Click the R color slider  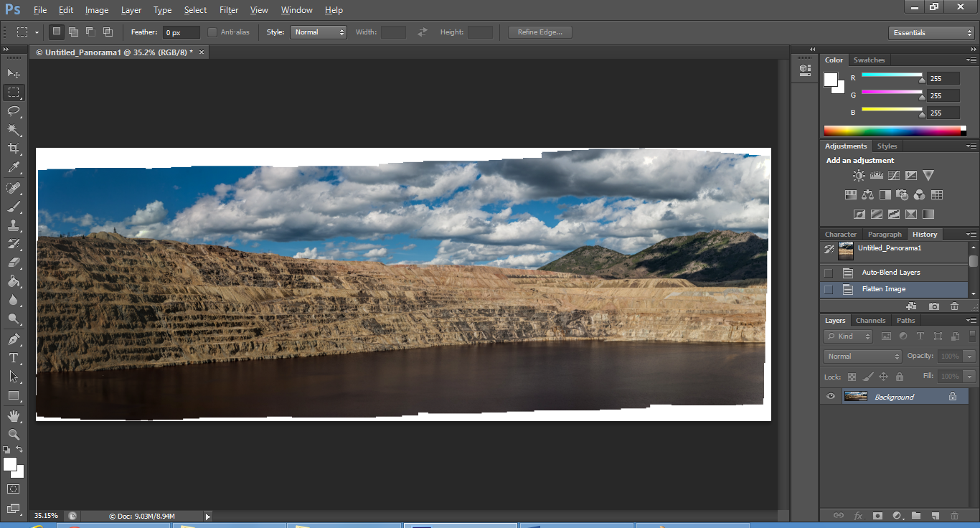[x=892, y=75]
